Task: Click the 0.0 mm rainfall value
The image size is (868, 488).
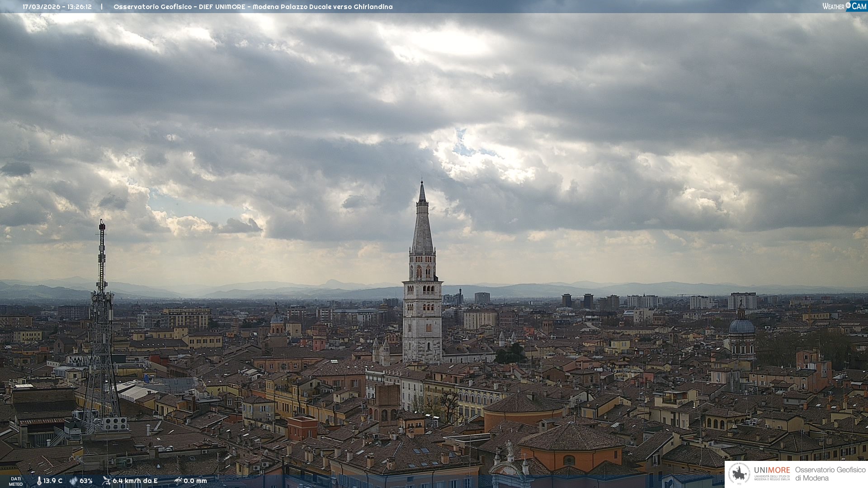Action: pos(195,481)
